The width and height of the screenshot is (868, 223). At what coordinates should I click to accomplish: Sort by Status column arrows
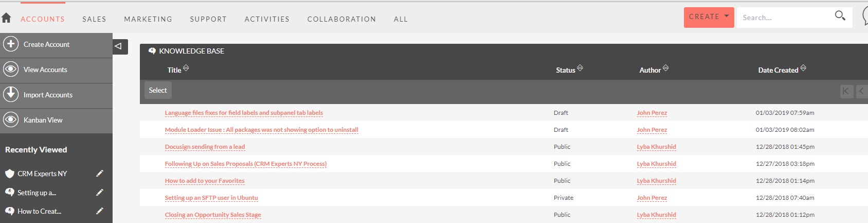click(580, 68)
